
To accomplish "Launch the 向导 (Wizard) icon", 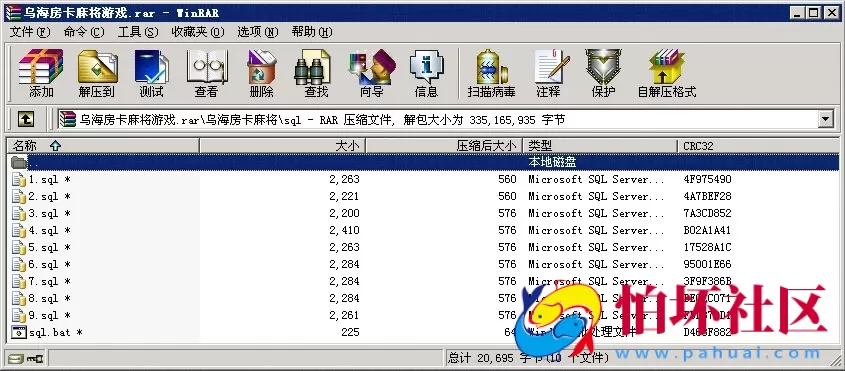I will [371, 73].
